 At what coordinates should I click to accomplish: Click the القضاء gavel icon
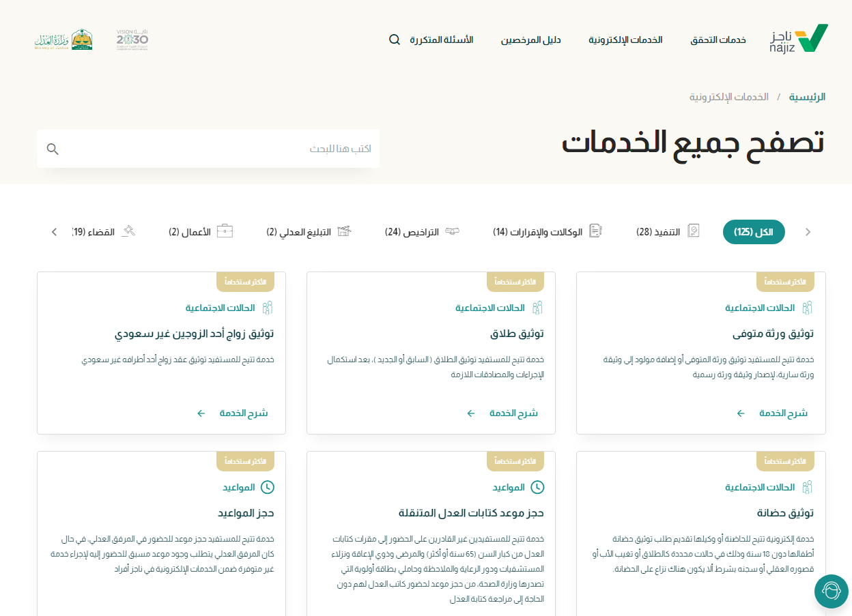pos(128,231)
